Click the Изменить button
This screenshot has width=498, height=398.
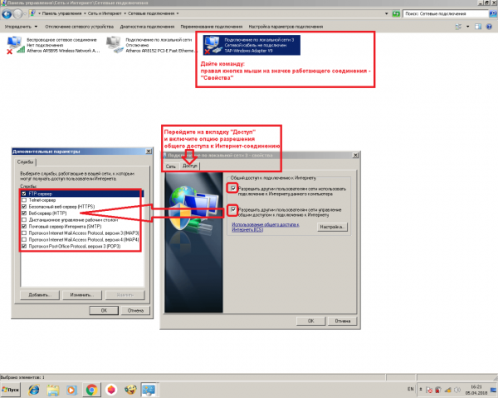(x=82, y=295)
